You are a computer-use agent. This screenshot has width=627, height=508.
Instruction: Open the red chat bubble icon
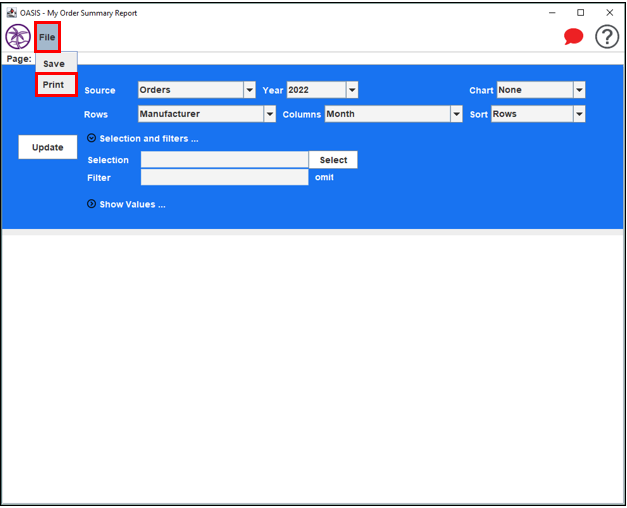[x=573, y=37]
